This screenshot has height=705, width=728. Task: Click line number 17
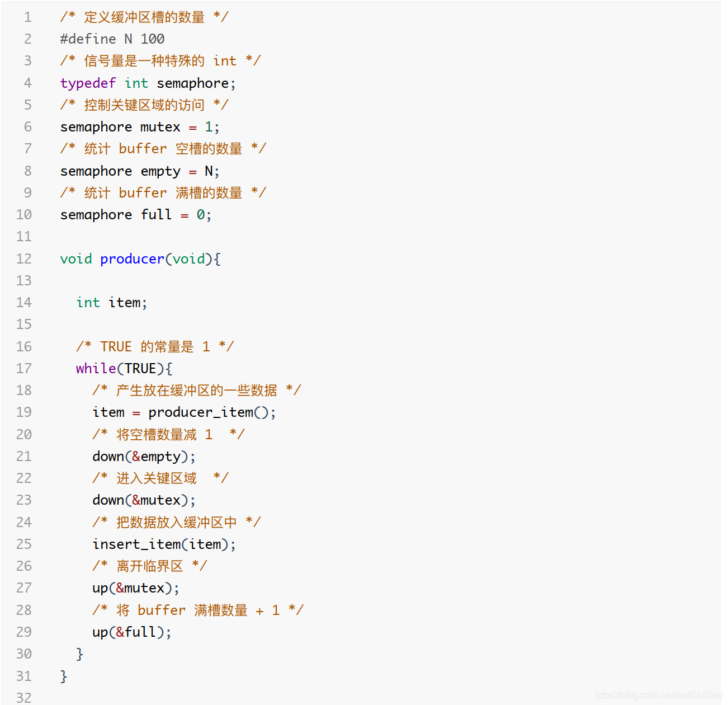(24, 369)
